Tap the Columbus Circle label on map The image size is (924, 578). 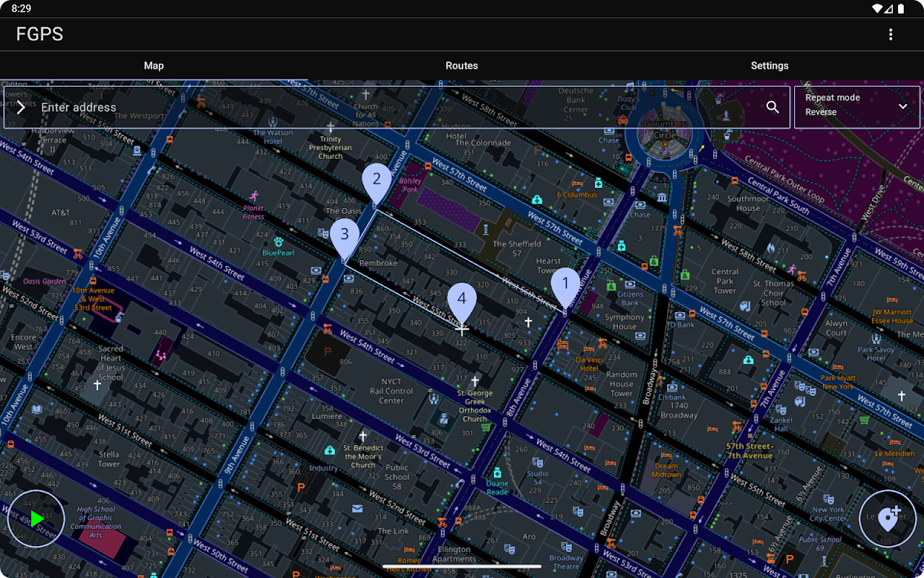(x=665, y=130)
